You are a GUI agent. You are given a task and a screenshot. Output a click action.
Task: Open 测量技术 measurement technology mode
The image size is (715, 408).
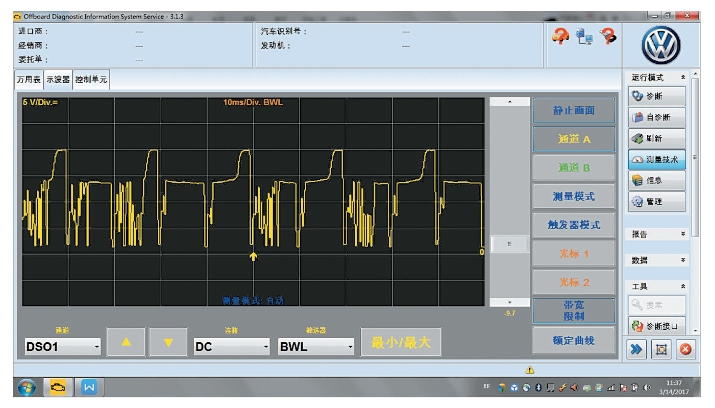pos(657,160)
